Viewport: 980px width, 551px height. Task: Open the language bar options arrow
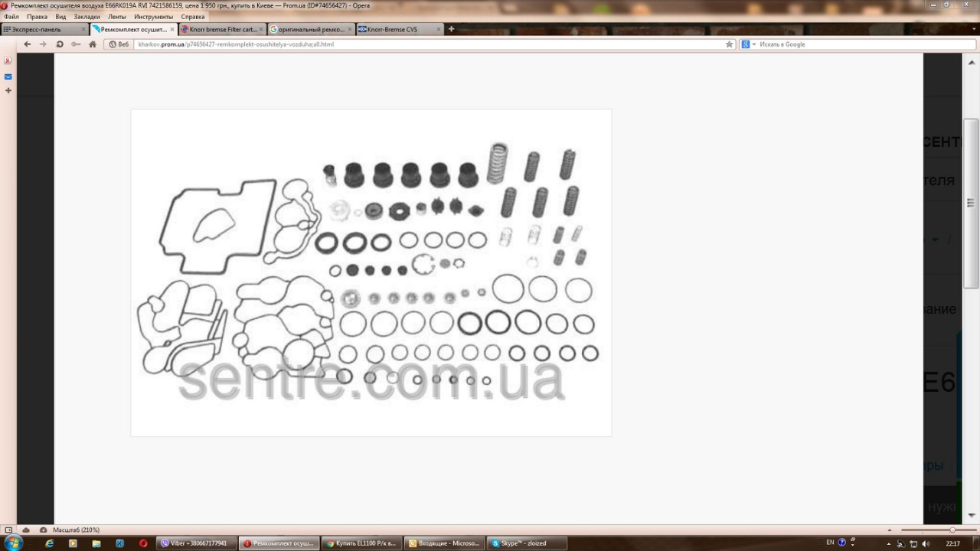coord(853,544)
